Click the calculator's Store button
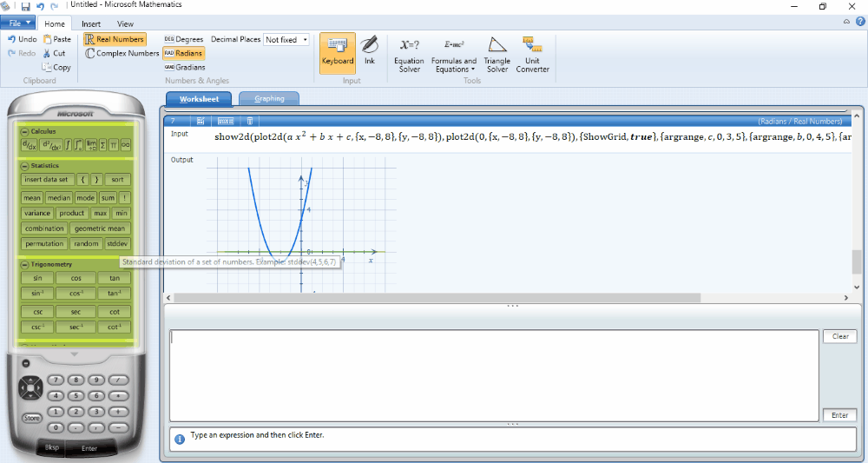Image resolution: width=868 pixels, height=463 pixels. pos(31,418)
